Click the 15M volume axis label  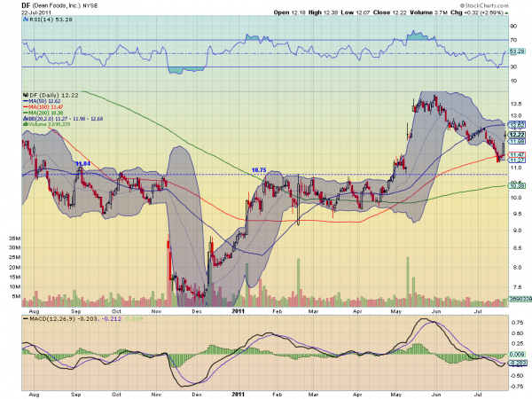pos(14,277)
